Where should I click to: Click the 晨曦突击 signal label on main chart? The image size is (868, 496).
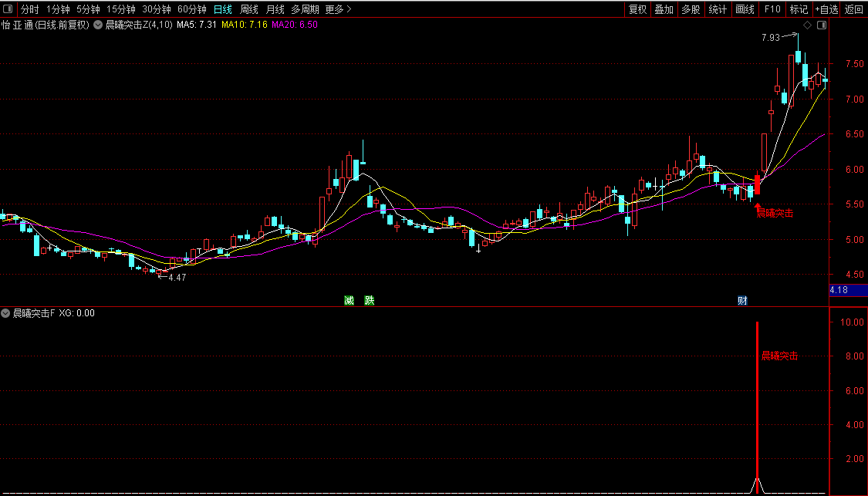pyautogui.click(x=775, y=213)
